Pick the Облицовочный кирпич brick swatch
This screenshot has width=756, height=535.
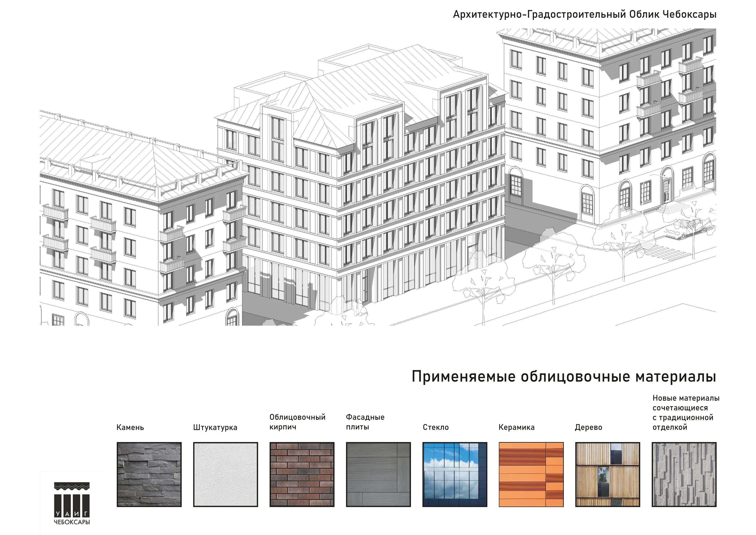click(302, 474)
